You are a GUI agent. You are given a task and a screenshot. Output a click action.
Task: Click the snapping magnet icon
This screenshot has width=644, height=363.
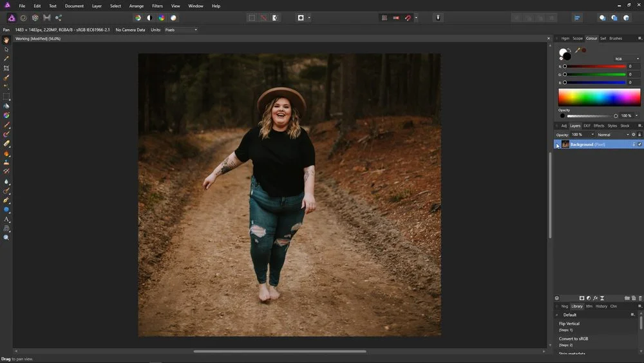click(x=408, y=18)
